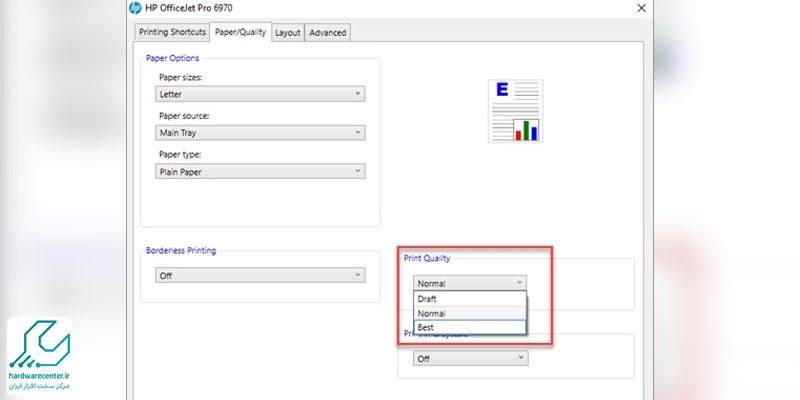Open the Printing Shortcuts tab
Screen dimensions: 800x400
(172, 32)
